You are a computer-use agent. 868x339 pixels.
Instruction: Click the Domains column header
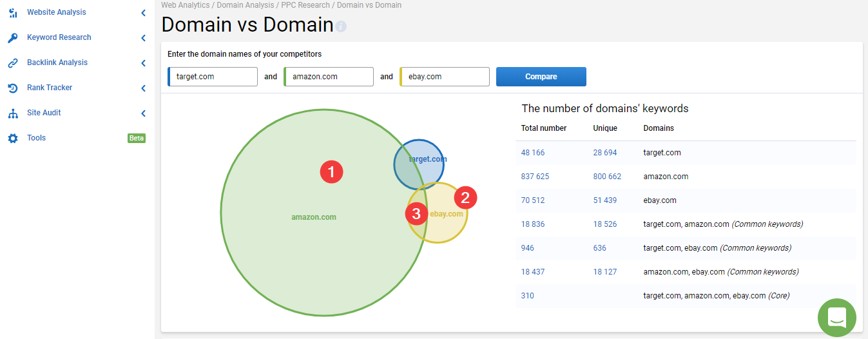tap(659, 128)
